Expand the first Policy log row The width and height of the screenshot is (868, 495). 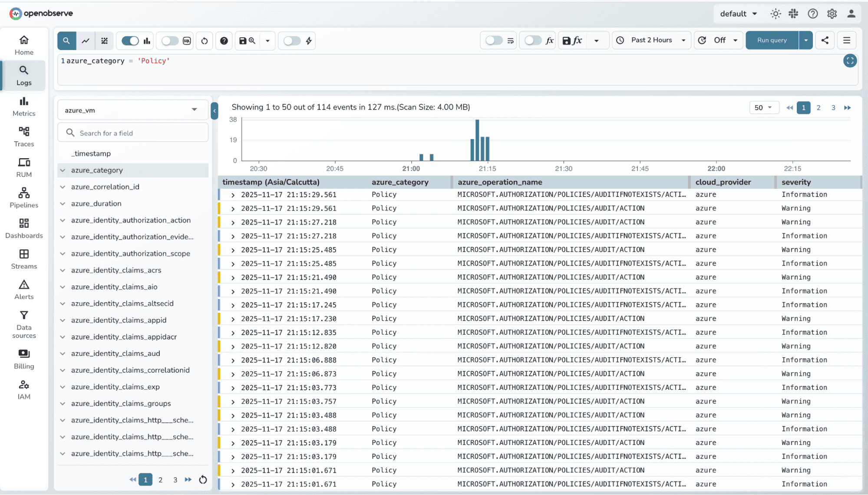tap(233, 194)
